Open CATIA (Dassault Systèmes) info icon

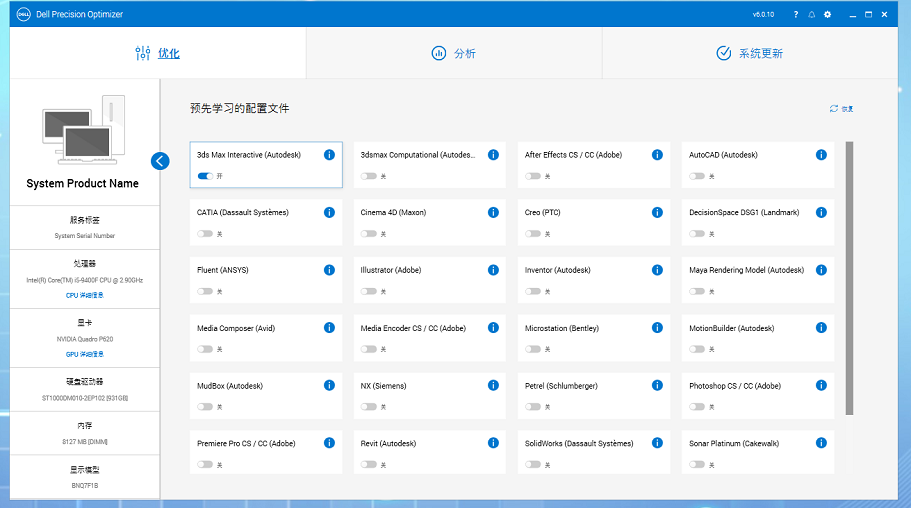click(329, 212)
